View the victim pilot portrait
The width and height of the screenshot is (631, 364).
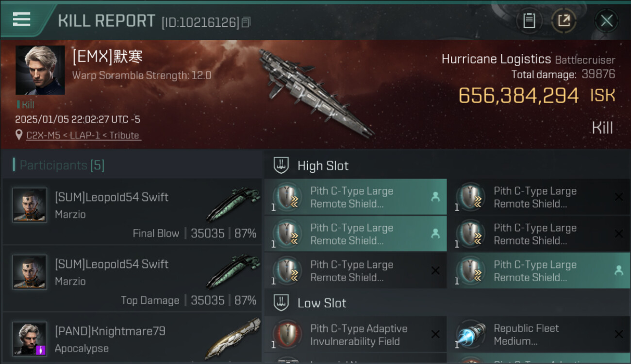40,70
